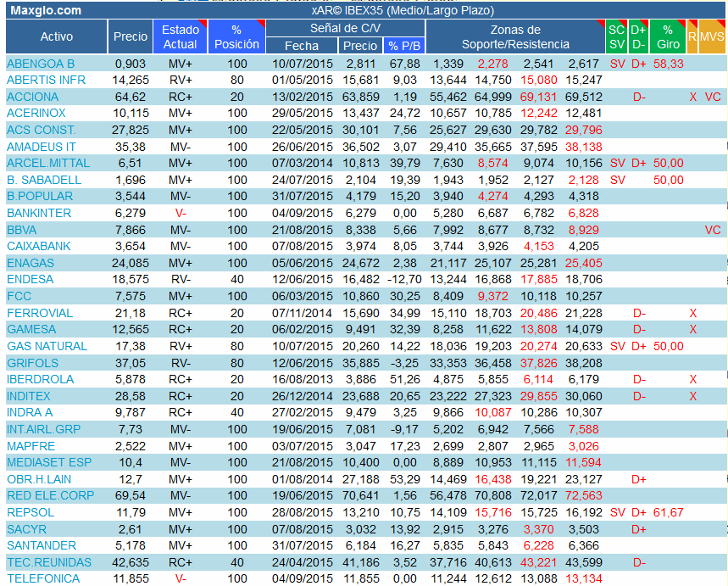Open the AMADEUS IT stock link
The width and height of the screenshot is (728, 586).
click(x=42, y=147)
